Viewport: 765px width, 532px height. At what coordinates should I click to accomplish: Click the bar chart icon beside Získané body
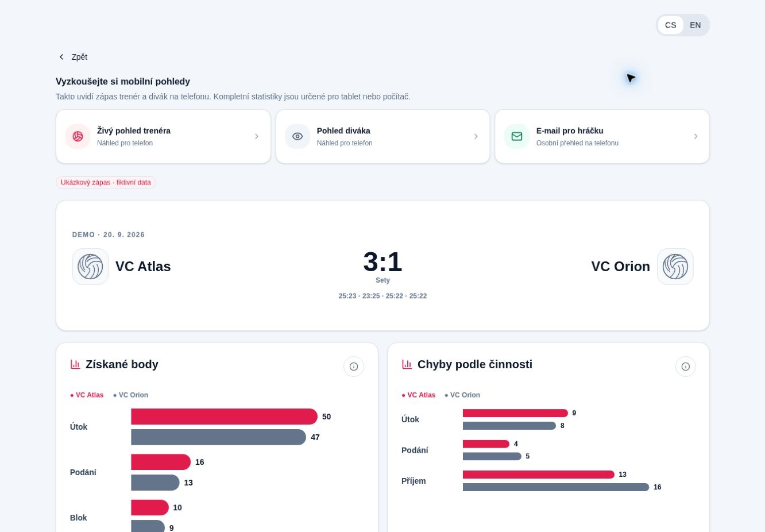(x=75, y=364)
